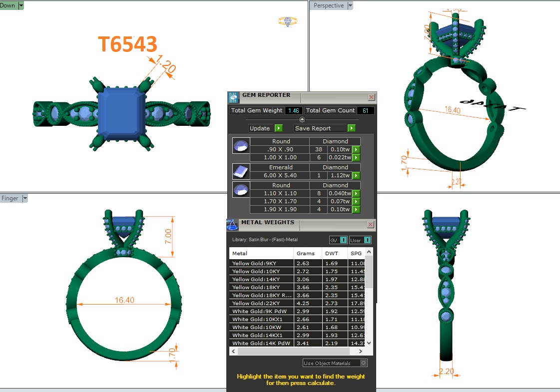Screen dimensions: 560x392
Task: Select the Yellow Gold:10KY row
Action: pyautogui.click(x=297, y=271)
